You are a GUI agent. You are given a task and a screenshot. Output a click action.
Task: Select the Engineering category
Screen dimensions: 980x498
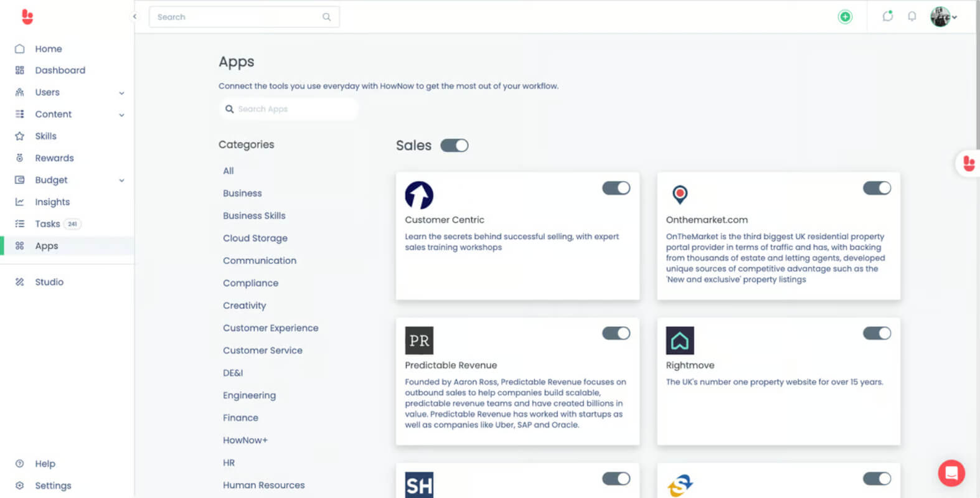coord(249,395)
